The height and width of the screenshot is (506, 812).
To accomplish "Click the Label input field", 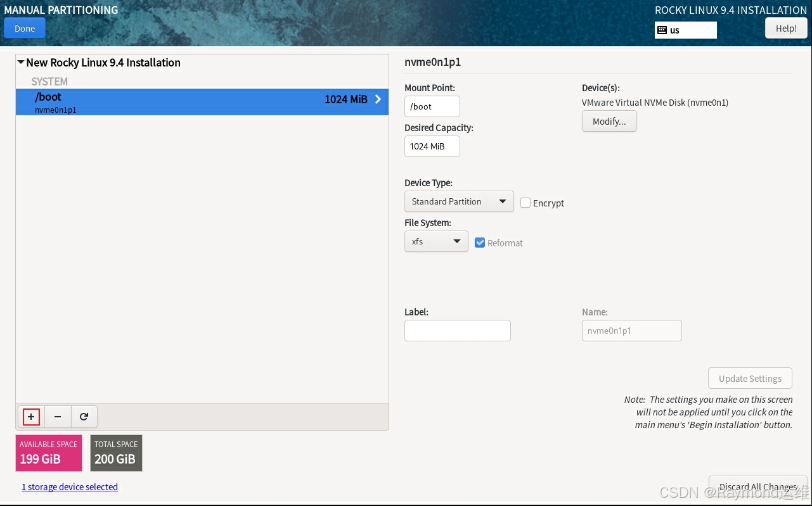I will point(458,331).
